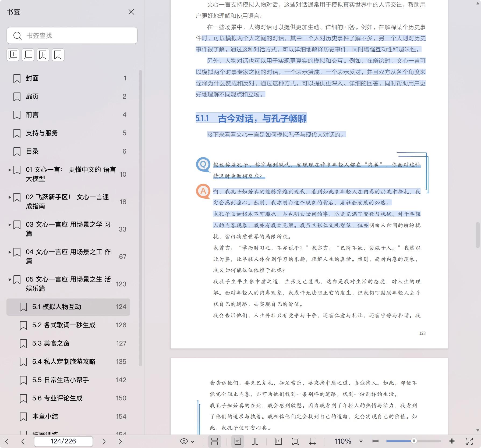Go to the previous page
Screen dimensions: 481x448
click(x=23, y=441)
